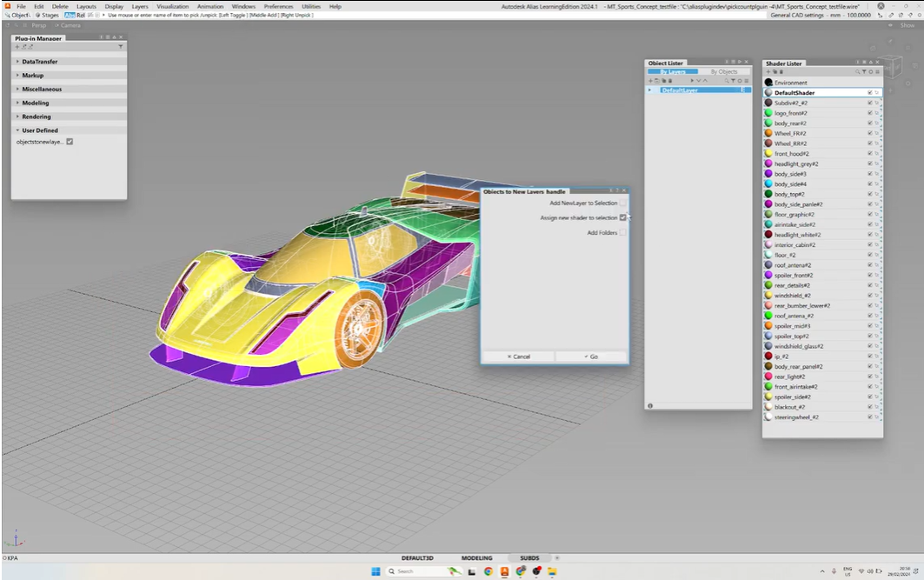Expand the Markup plugin section
Viewport: 924px width, 580px height.
(17, 76)
